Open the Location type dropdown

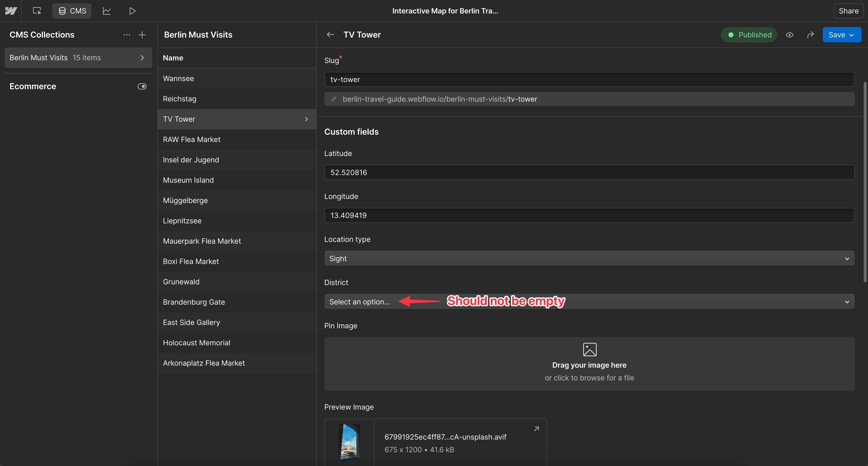[x=589, y=259]
